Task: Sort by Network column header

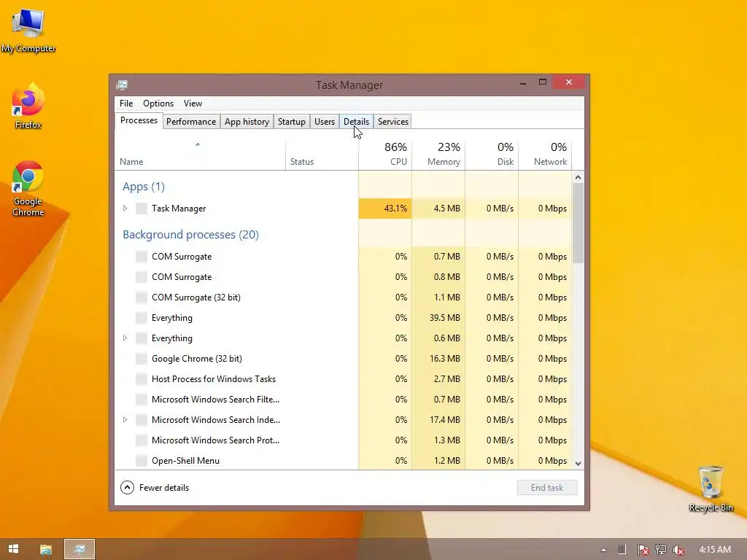Action: click(x=545, y=155)
